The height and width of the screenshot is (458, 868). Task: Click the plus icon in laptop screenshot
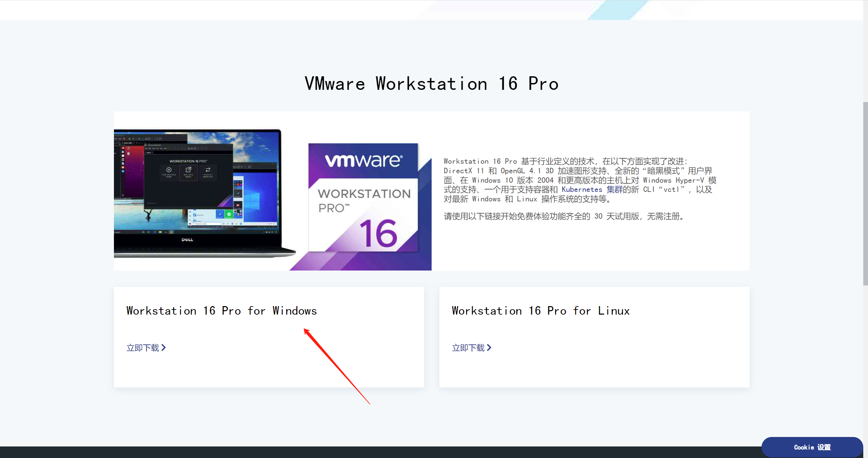click(x=169, y=170)
